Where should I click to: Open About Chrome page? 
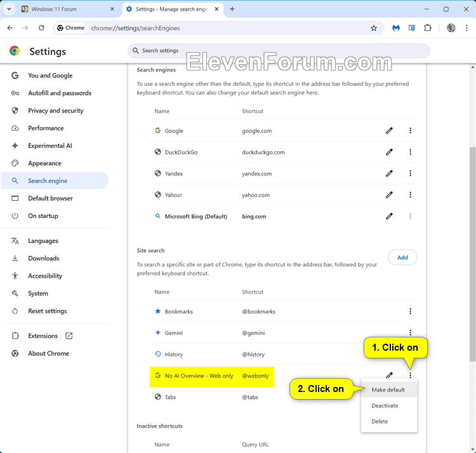tap(55, 353)
